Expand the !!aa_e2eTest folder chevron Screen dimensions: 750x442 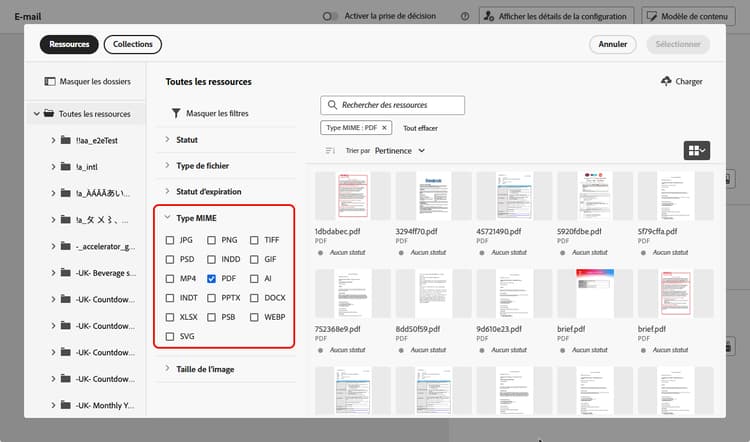[53, 140]
